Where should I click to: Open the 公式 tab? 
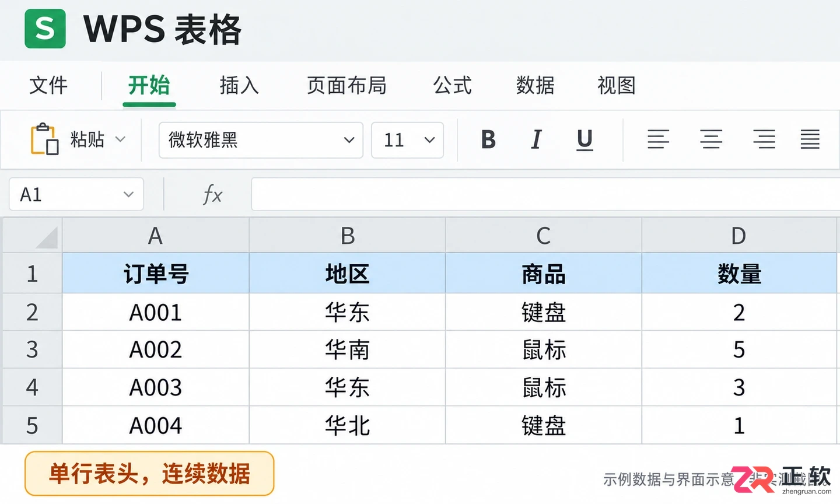[452, 85]
